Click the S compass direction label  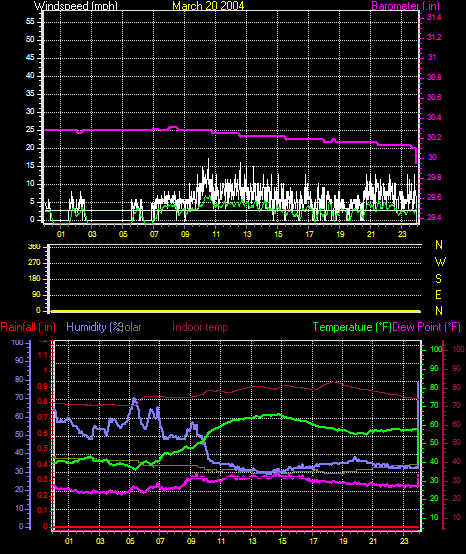point(438,279)
